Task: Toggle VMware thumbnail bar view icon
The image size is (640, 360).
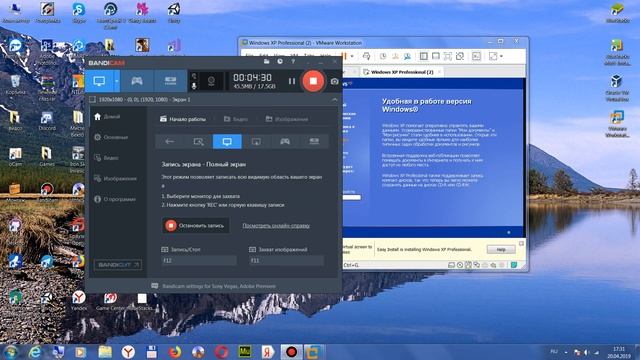Action: tap(436, 56)
